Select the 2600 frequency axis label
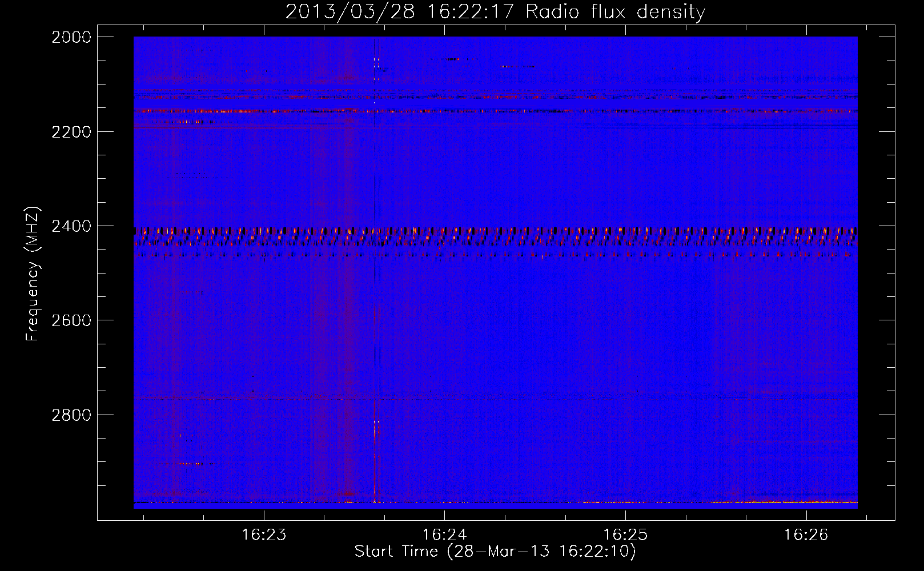924x571 pixels. tap(71, 320)
